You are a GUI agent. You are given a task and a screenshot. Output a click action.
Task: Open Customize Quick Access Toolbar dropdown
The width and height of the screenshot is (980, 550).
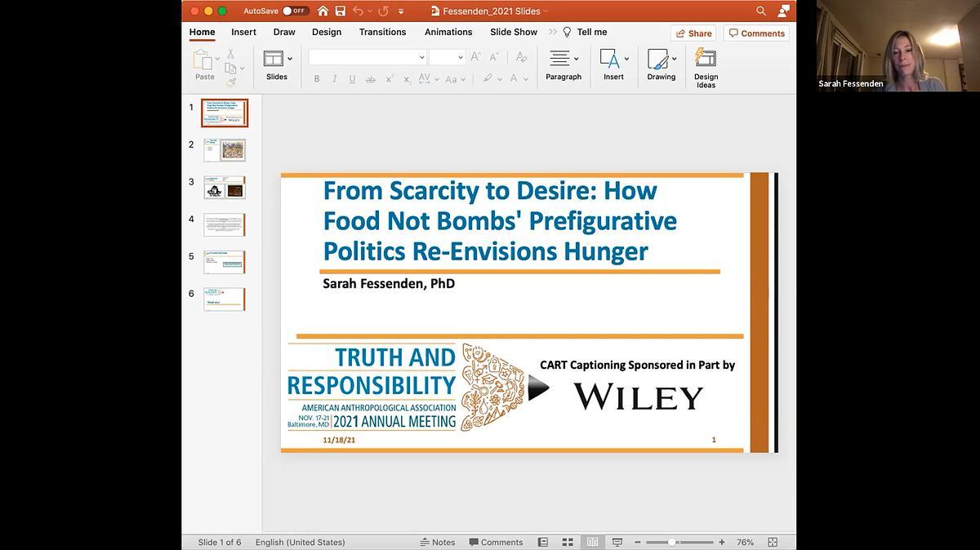[x=401, y=11]
